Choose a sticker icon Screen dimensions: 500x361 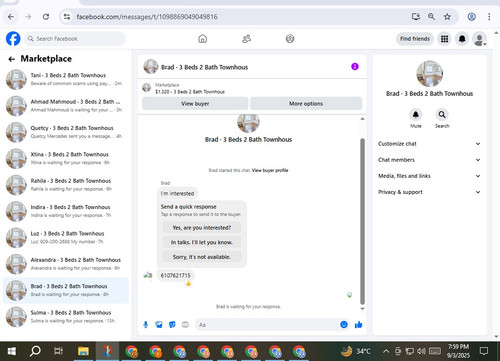(x=172, y=324)
